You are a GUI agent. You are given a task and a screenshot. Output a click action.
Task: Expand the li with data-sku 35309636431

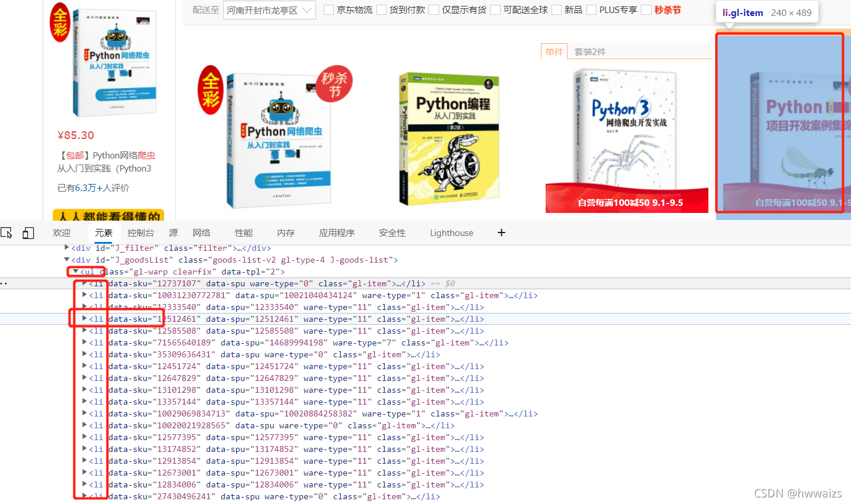[85, 354]
